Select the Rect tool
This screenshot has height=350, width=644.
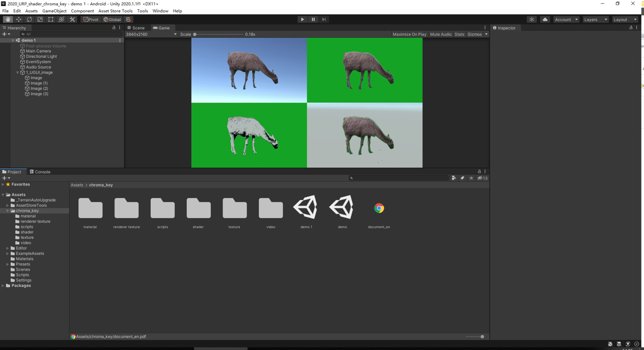(50, 19)
